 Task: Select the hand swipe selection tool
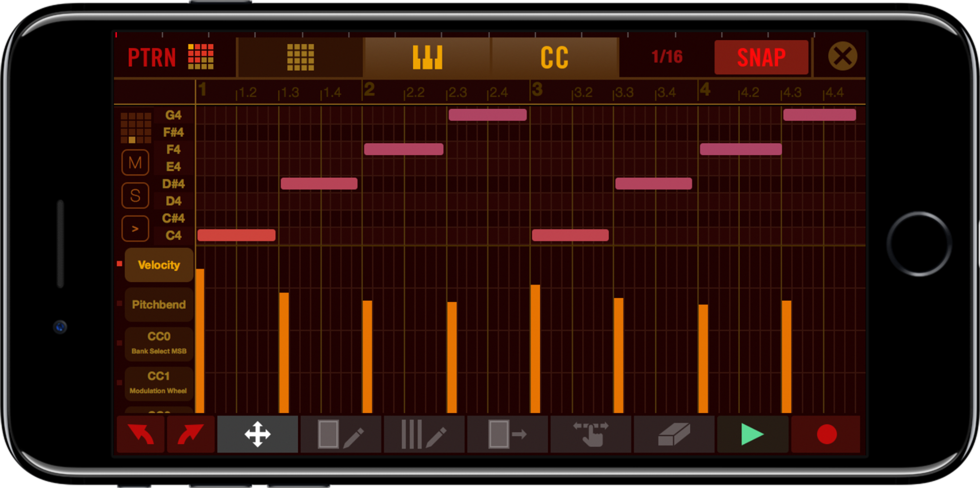tap(591, 434)
